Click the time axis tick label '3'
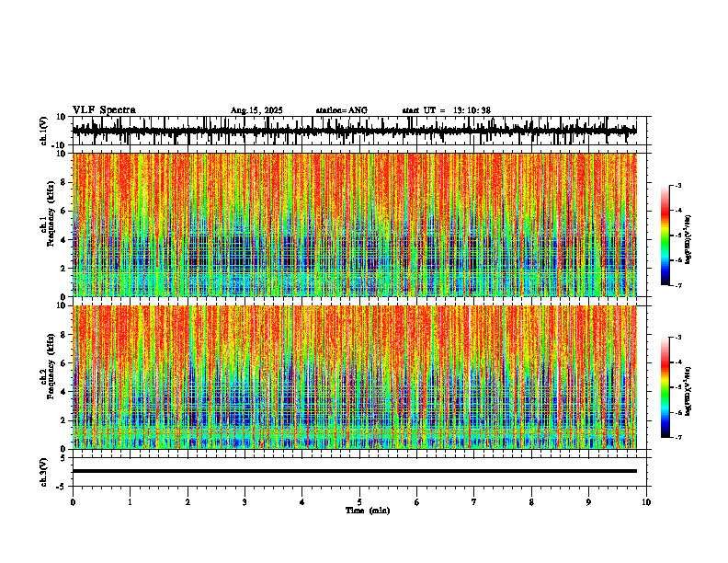The height and width of the screenshot is (563, 728). [x=245, y=502]
